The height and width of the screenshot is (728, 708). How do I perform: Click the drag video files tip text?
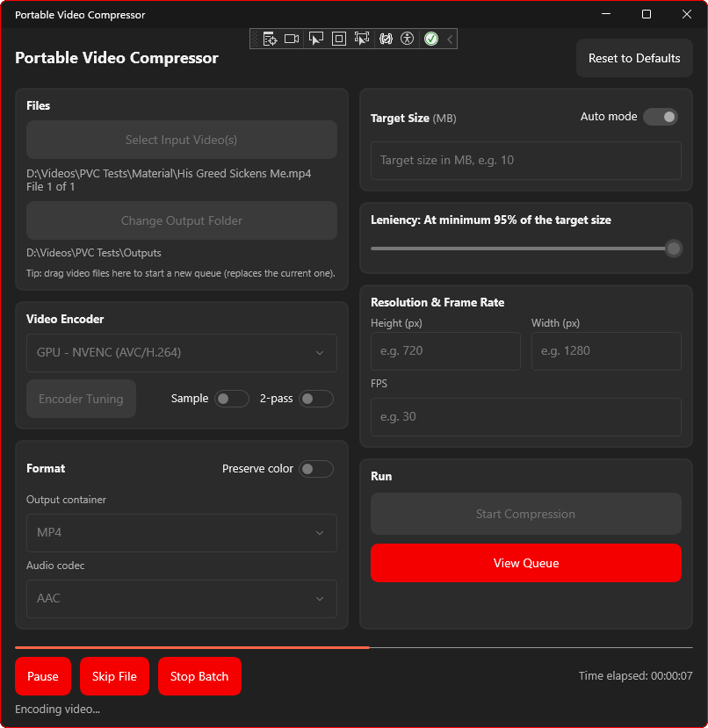(x=181, y=273)
